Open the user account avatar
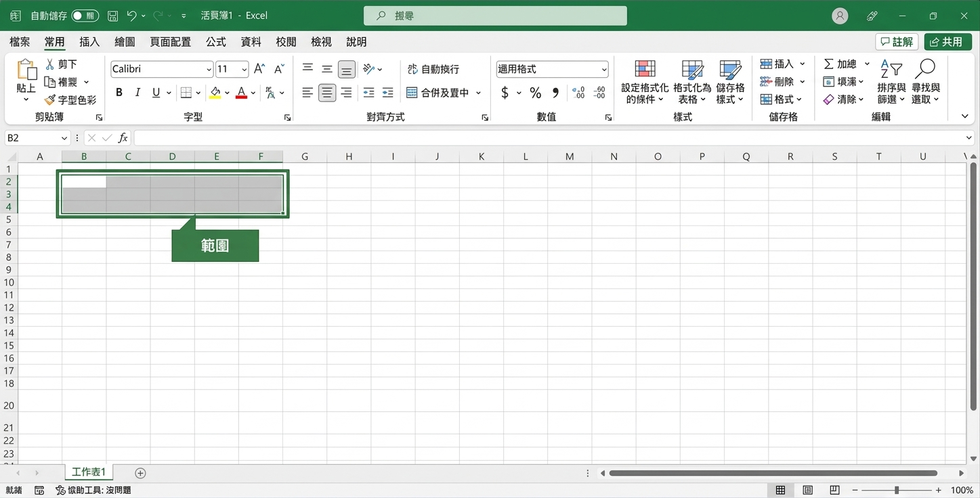 840,16
